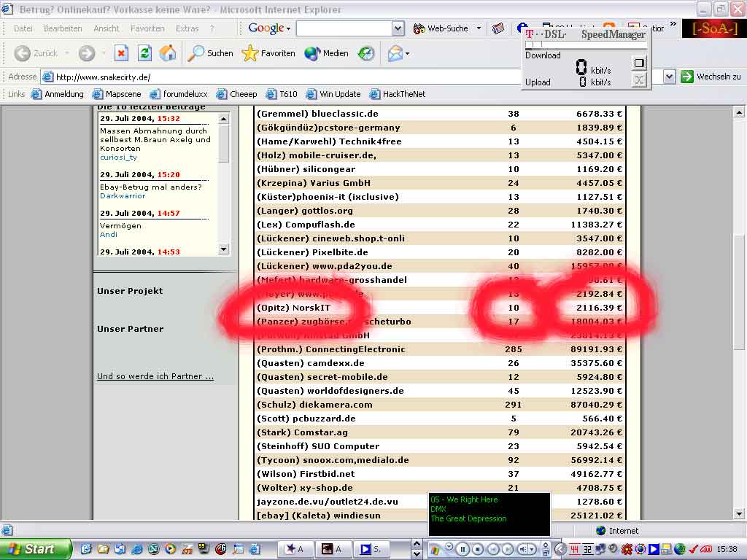Launch Windows Media Player from quick launch
747x560 pixels.
170,549
